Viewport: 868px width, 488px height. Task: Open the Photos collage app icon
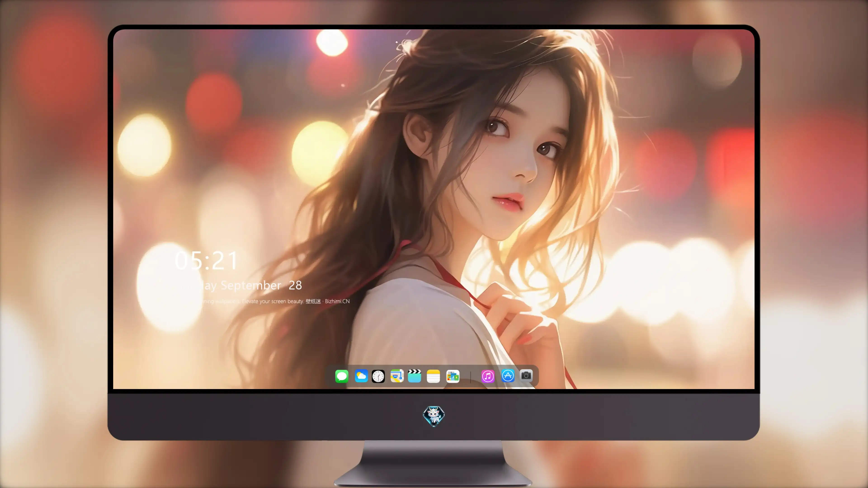453,376
